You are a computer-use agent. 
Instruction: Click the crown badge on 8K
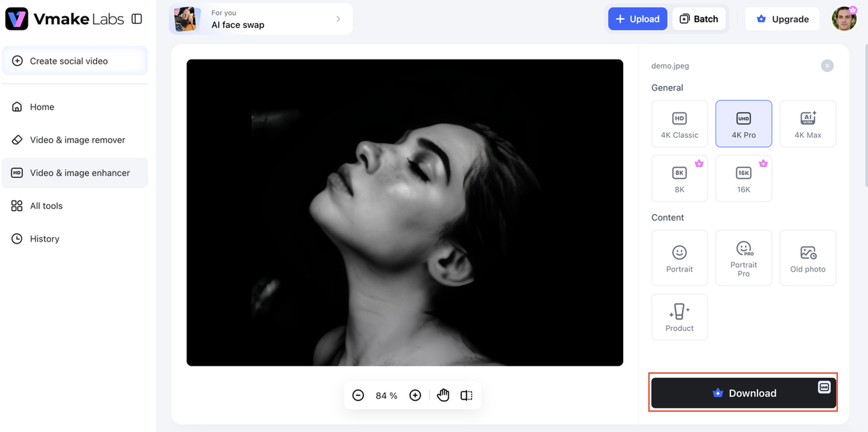click(699, 163)
